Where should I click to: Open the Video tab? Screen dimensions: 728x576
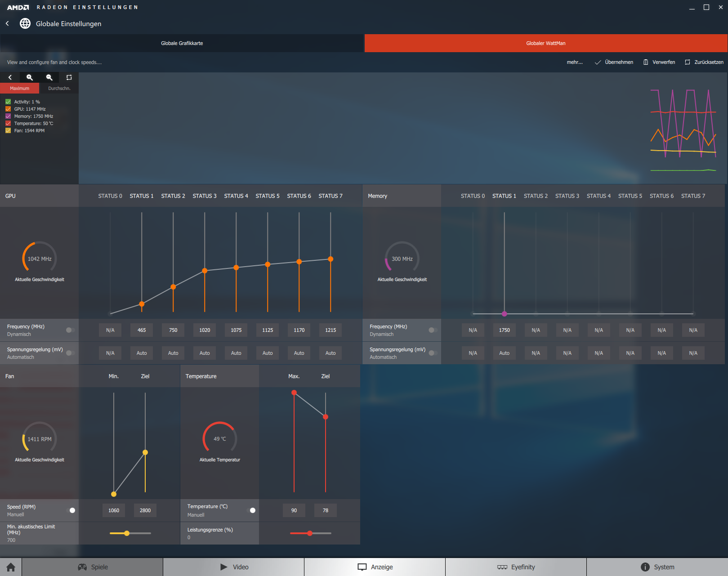(x=234, y=567)
